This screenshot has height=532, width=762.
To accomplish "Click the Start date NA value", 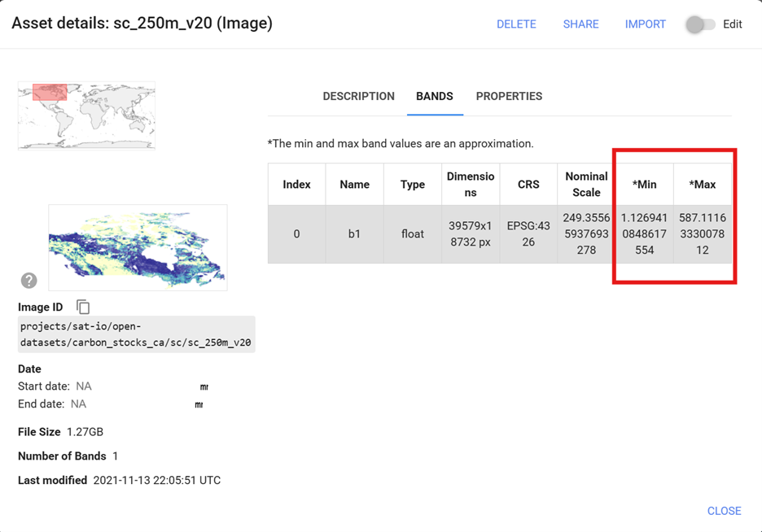I will [x=84, y=386].
